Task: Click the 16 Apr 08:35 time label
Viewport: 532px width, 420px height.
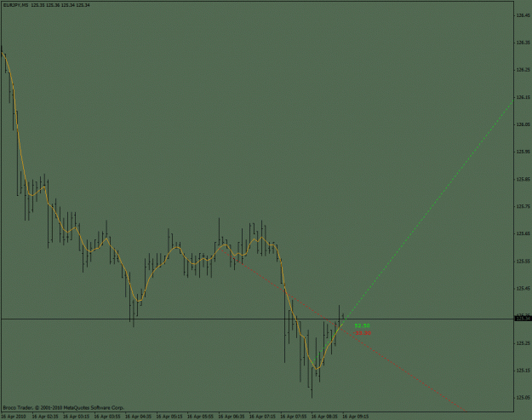Action: [324, 417]
